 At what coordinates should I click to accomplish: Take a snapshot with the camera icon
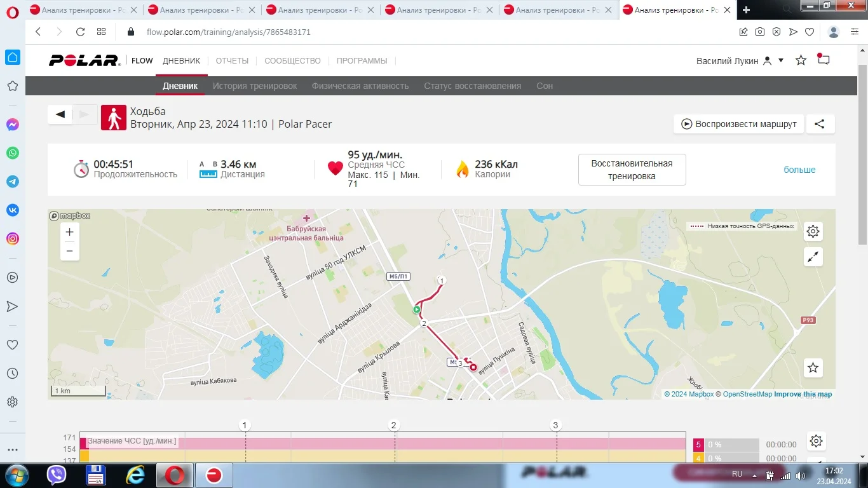(760, 32)
